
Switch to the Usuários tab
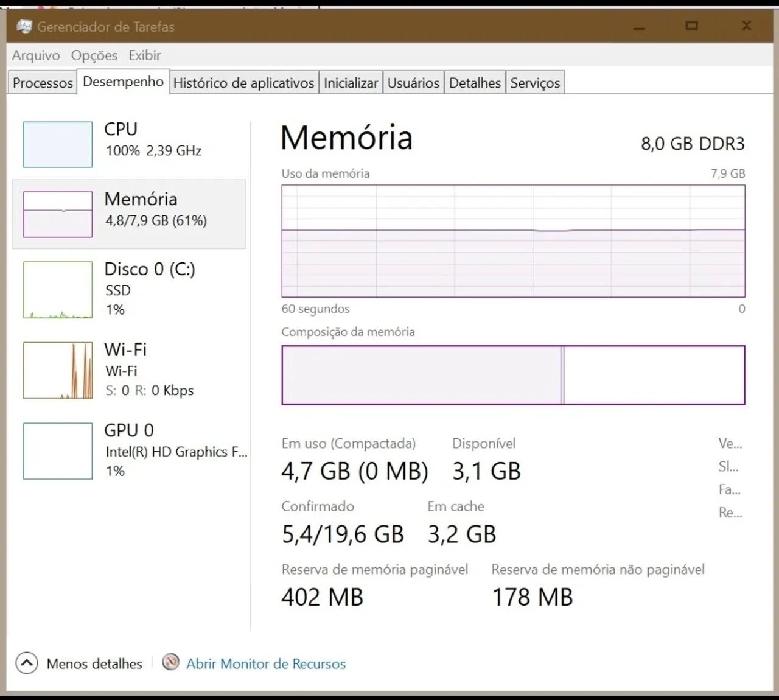click(413, 83)
